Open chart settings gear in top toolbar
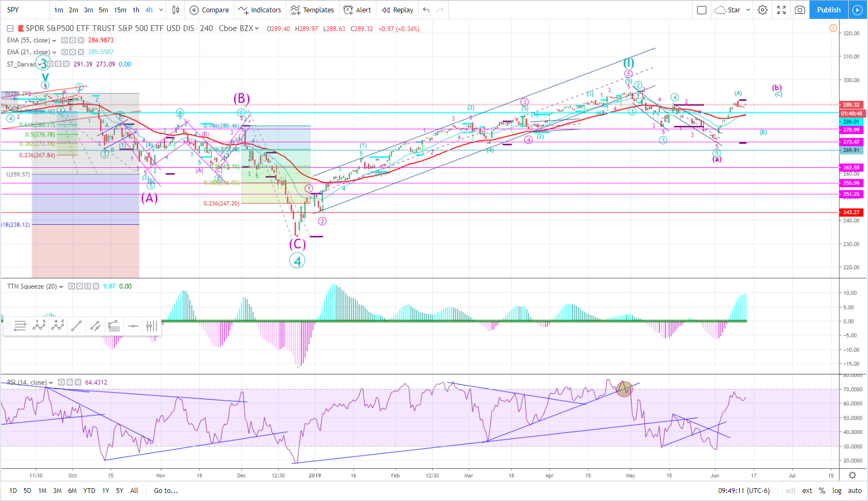Viewport: 868px width, 501px height. tap(762, 10)
